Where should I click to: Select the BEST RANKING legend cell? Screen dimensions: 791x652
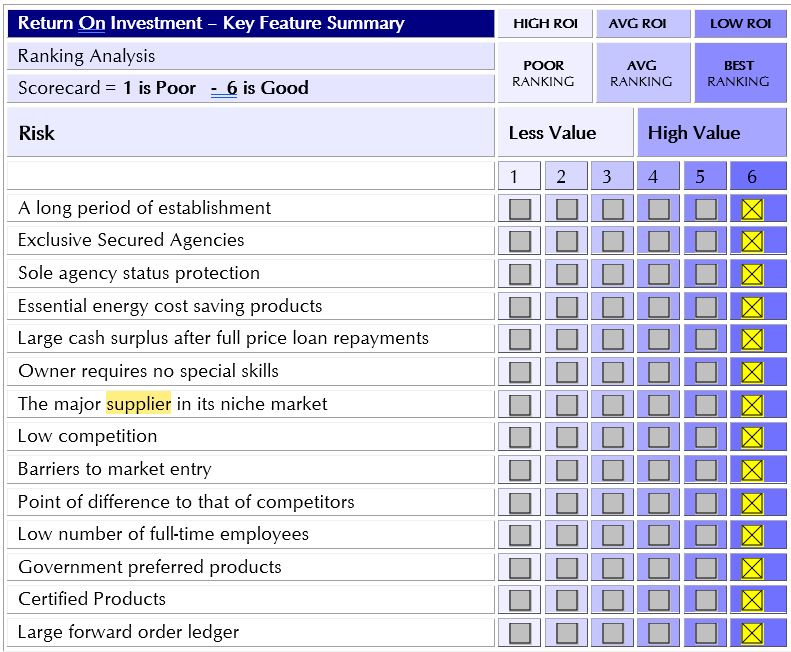(740, 73)
